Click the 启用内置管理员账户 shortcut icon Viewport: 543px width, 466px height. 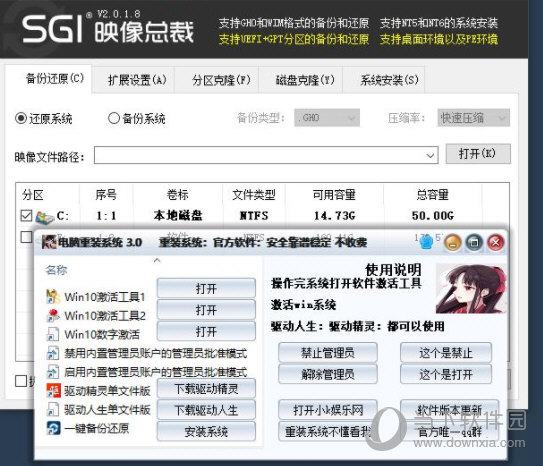(x=53, y=371)
